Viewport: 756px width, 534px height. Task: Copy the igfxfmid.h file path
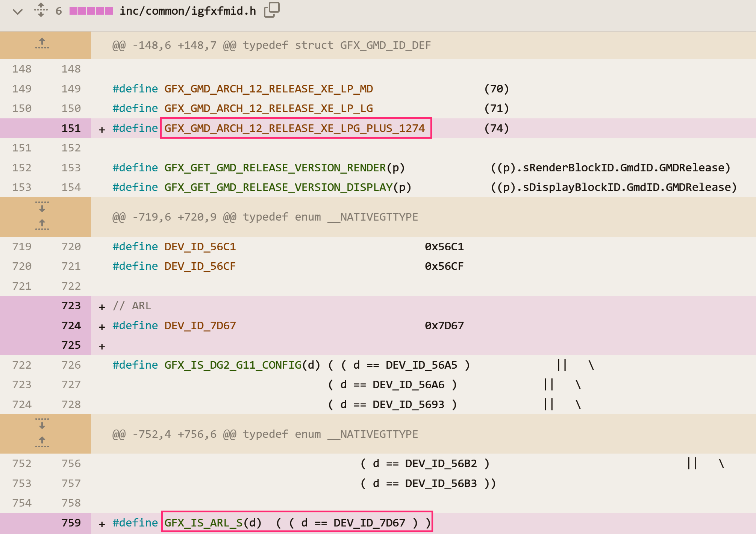click(271, 10)
